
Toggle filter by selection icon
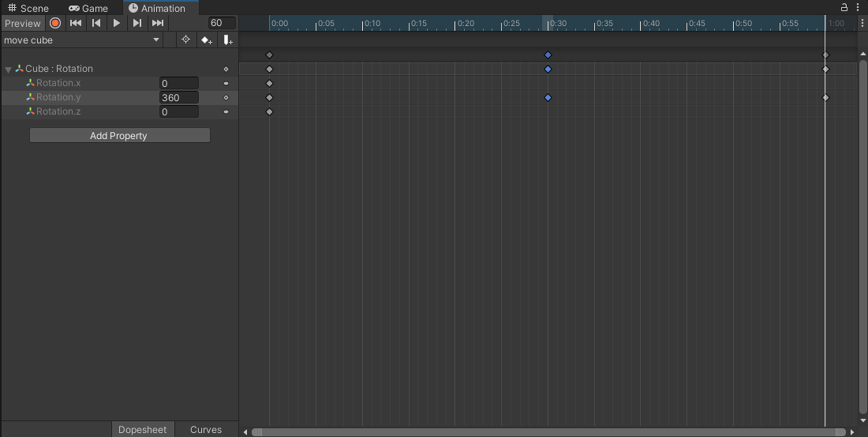click(185, 40)
